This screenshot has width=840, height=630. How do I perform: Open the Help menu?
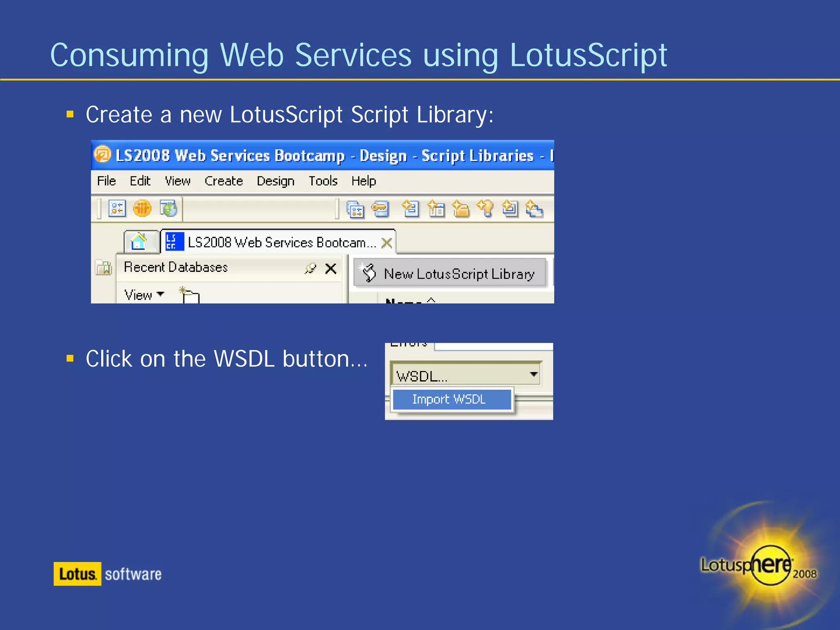[363, 181]
